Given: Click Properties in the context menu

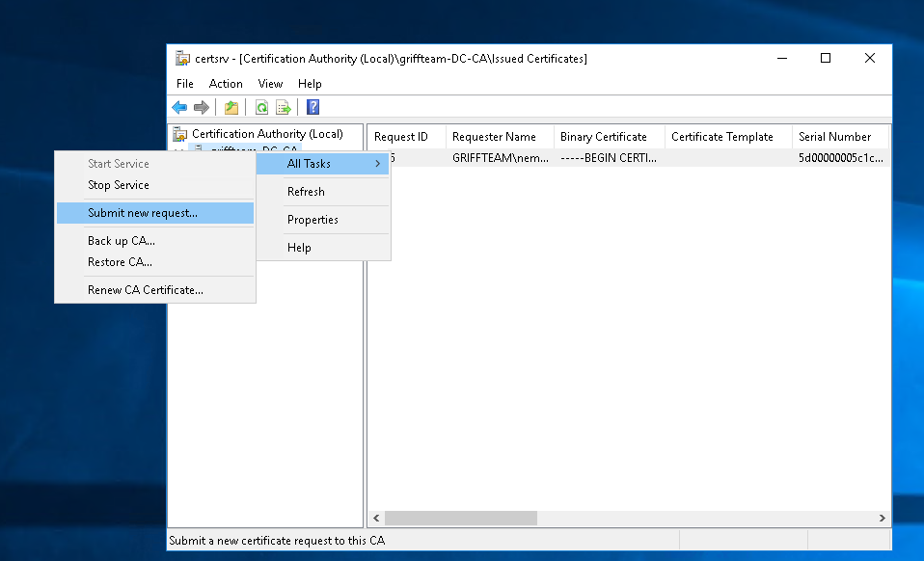Looking at the screenshot, I should [x=313, y=220].
